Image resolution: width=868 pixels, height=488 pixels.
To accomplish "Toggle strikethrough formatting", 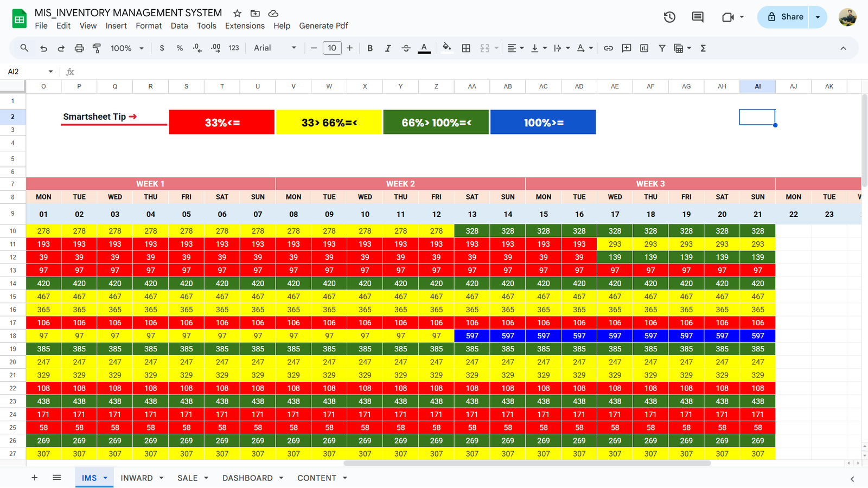I will (x=406, y=48).
